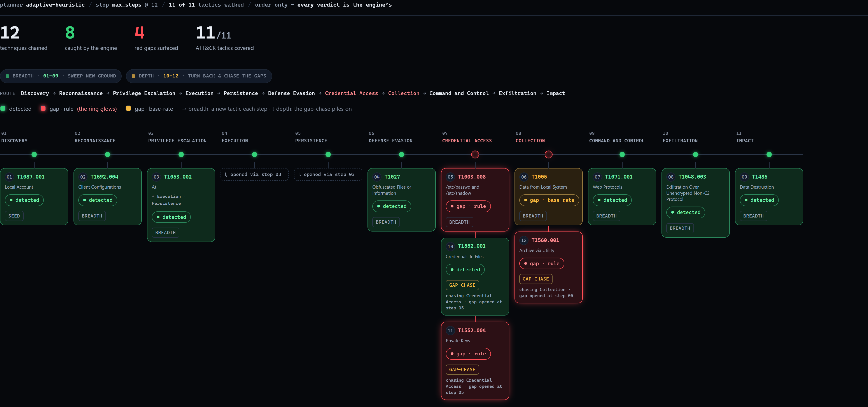
Task: Click step number badge 10 on T1552.001
Action: (450, 247)
